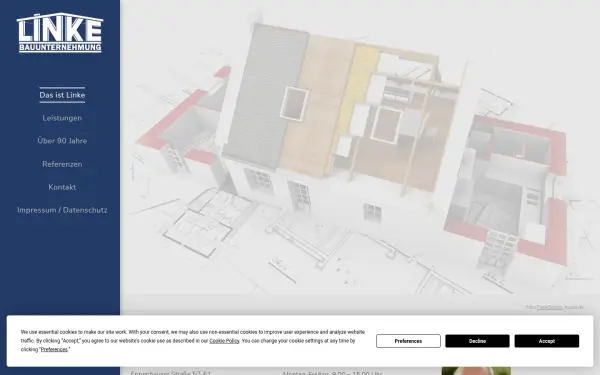This screenshot has height=375, width=600.
Task: Click the inline "Preferences" text link
Action: coord(54,349)
